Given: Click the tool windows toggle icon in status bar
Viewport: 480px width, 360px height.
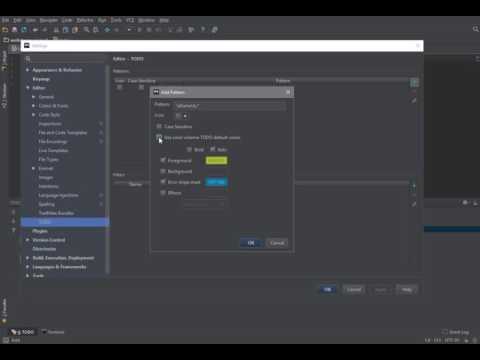Looking at the screenshot, I should tap(6, 340).
